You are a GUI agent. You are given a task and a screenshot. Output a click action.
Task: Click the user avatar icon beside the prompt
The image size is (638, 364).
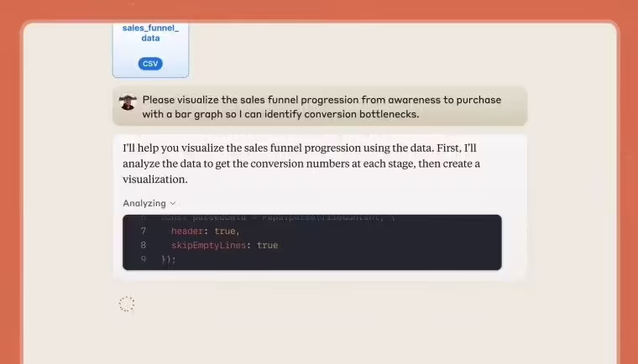[x=128, y=101]
